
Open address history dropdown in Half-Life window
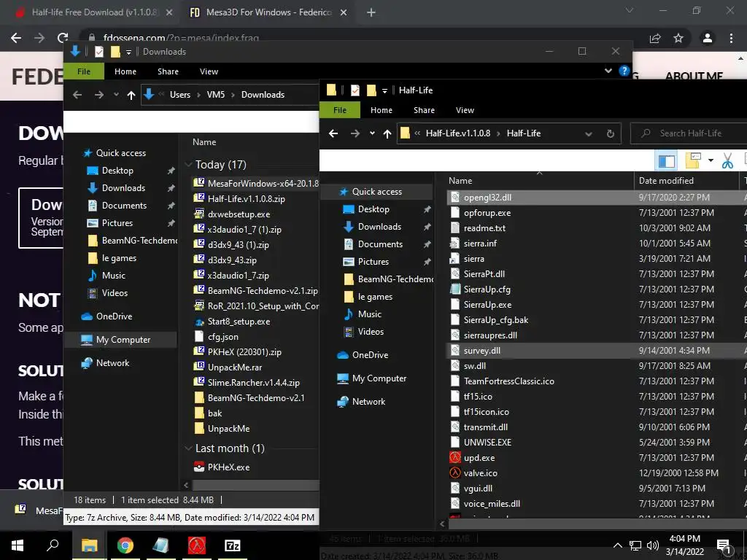click(589, 134)
